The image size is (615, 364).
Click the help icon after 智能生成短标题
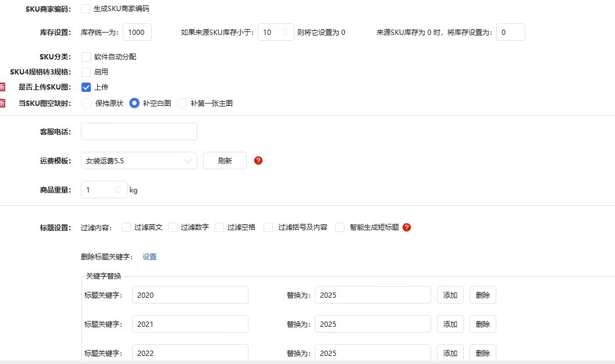tap(407, 227)
